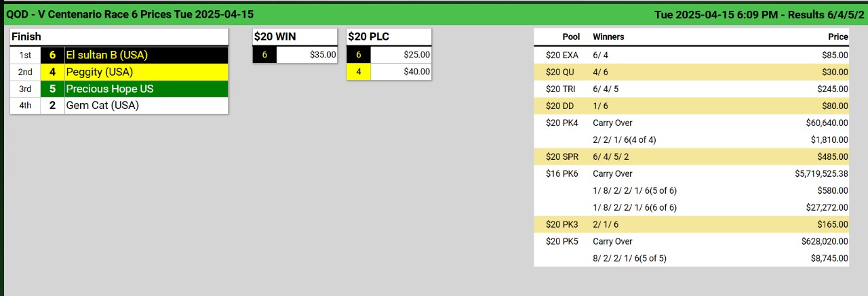
Task: Click the Pool column header
Action: tap(571, 37)
